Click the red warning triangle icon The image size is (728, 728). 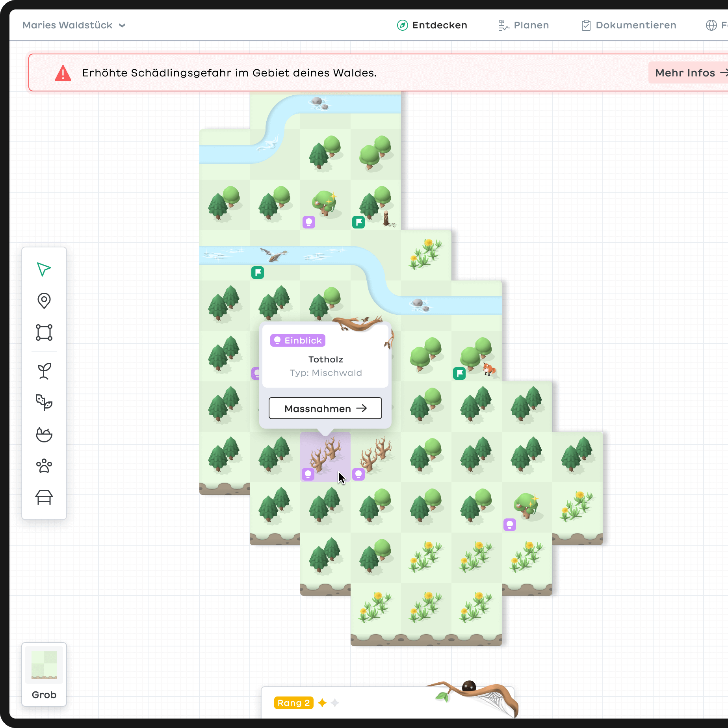coord(63,73)
